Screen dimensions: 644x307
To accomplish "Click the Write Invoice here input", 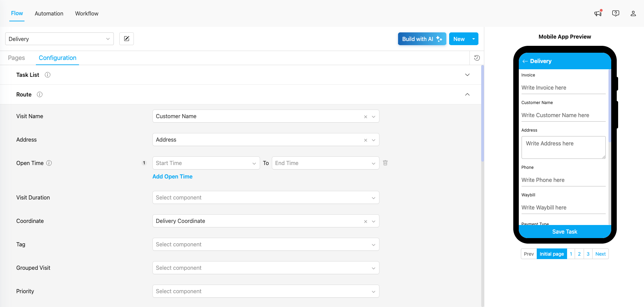I will pos(563,88).
